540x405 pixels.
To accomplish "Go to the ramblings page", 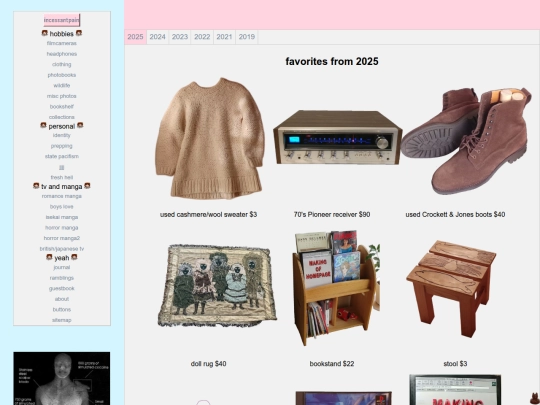I will coord(62,278).
